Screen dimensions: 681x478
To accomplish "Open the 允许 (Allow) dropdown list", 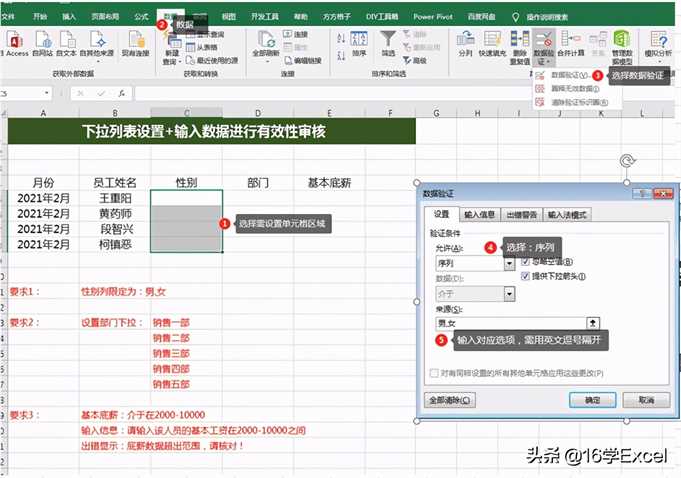I will (510, 264).
